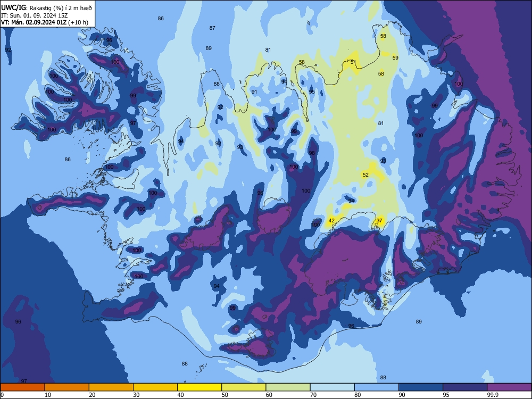
Task: Click the light orange 20–30 legend swatch
Action: click(111, 387)
